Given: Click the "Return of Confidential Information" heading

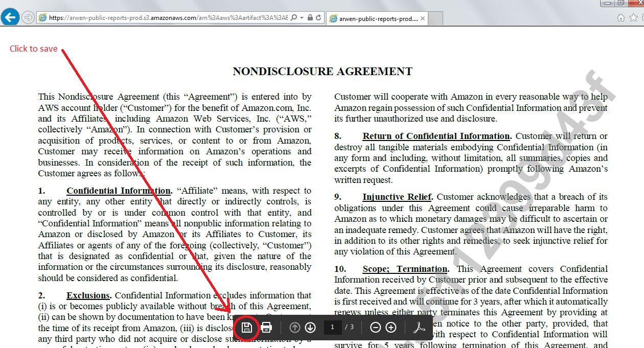Looking at the screenshot, I should click(436, 136).
